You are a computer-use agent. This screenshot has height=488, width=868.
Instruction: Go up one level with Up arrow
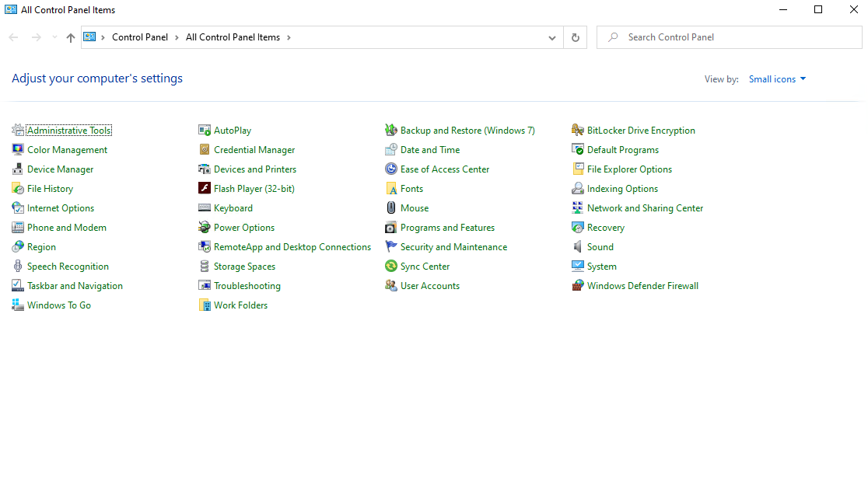pos(71,37)
